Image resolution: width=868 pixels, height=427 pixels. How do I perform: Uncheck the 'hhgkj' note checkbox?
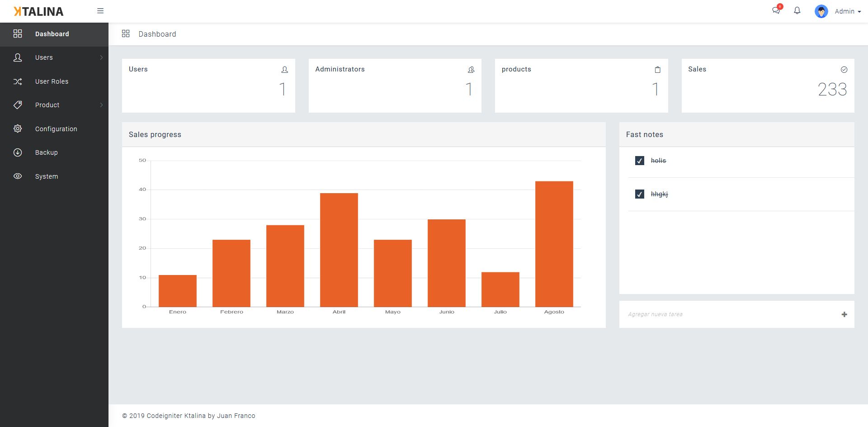[639, 194]
